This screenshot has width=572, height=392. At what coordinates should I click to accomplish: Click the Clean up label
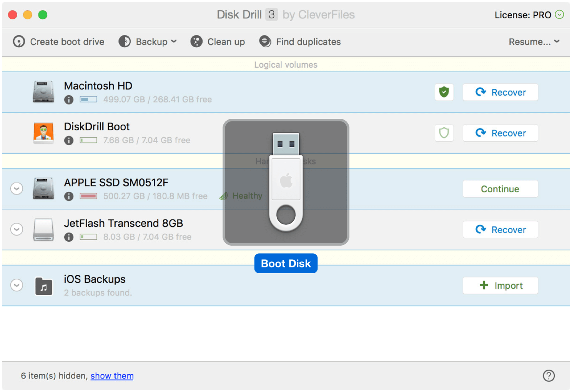click(x=226, y=42)
